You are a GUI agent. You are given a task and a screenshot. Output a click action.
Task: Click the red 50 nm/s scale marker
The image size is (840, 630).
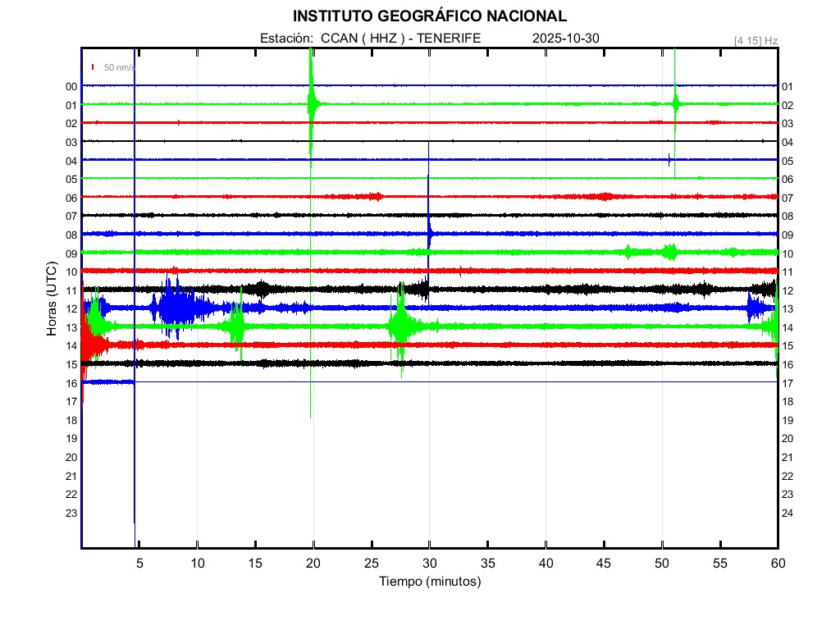coord(94,67)
